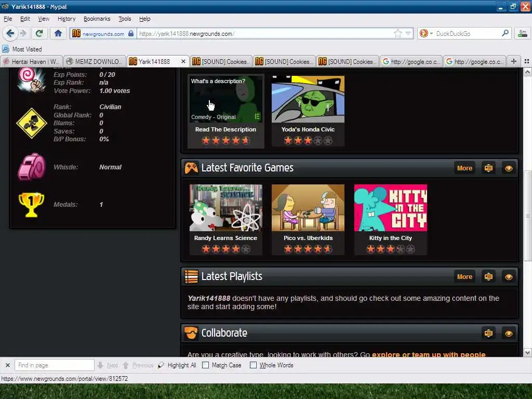Toggle Highlight All in find bar
532x399 pixels.
pyautogui.click(x=177, y=365)
